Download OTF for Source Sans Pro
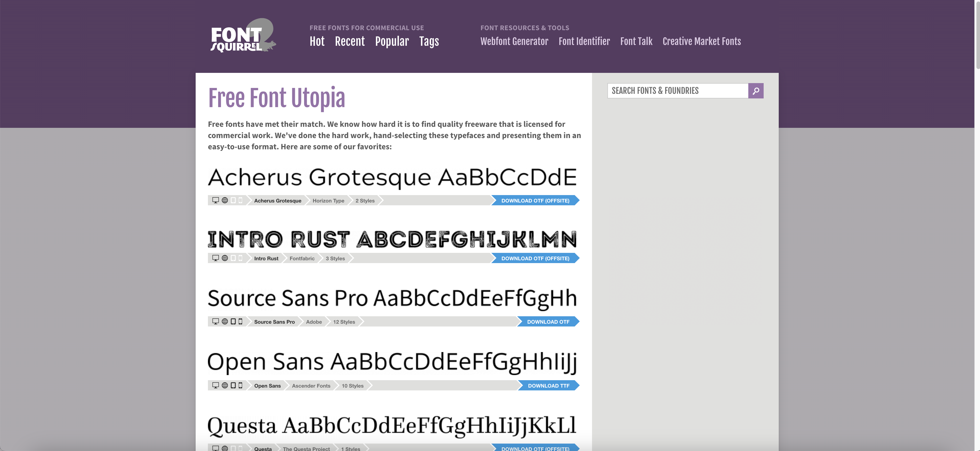This screenshot has width=980, height=451. click(548, 322)
